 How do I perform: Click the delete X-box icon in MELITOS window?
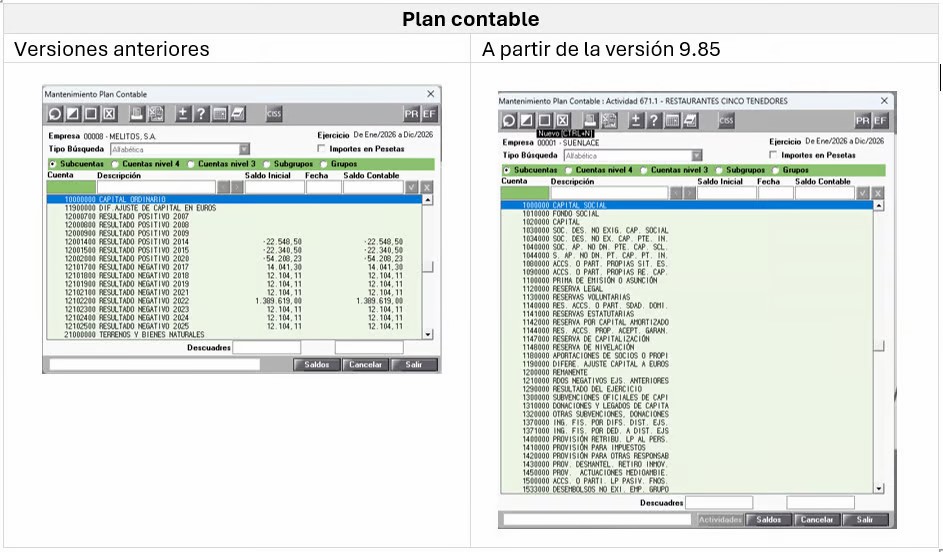coord(109,114)
